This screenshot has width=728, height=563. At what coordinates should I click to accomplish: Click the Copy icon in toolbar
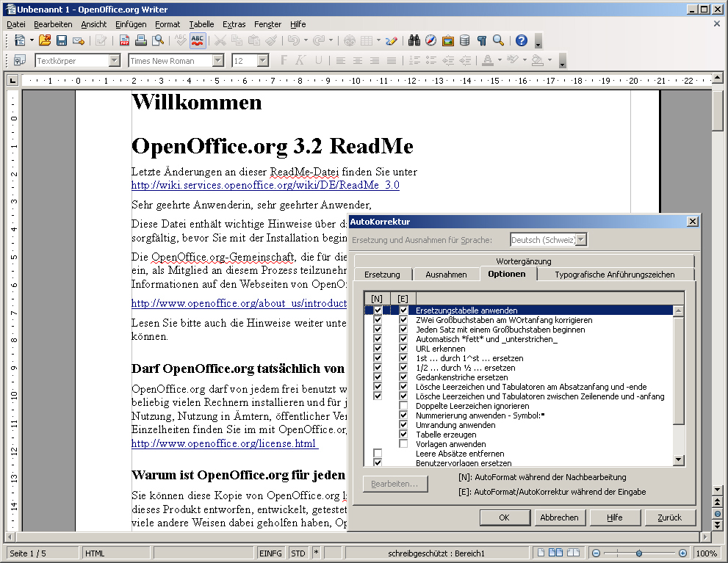point(237,41)
